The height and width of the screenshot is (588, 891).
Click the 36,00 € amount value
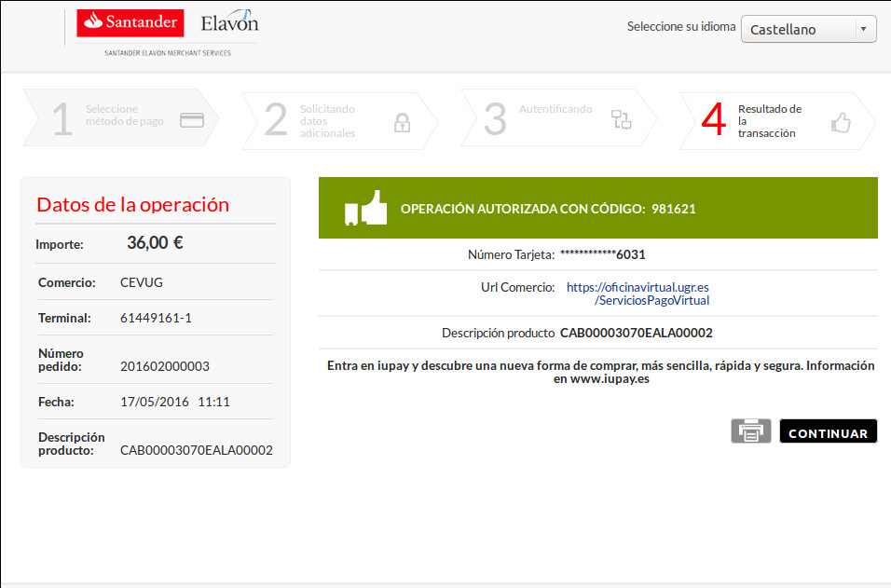(155, 243)
